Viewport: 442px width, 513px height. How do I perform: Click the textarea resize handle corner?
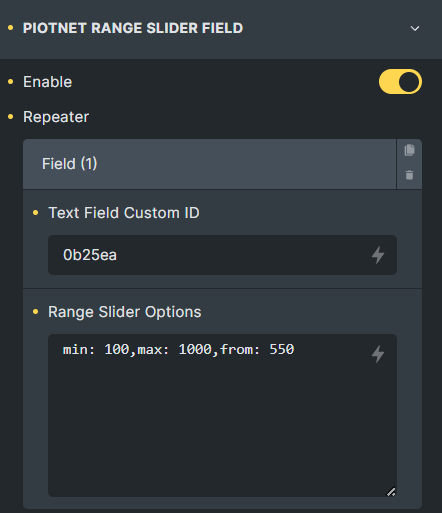[391, 492]
